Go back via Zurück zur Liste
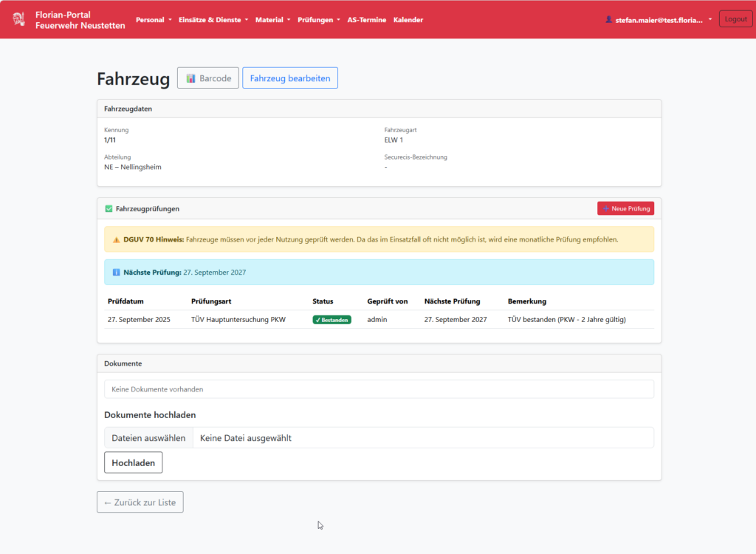The width and height of the screenshot is (756, 554). (140, 502)
